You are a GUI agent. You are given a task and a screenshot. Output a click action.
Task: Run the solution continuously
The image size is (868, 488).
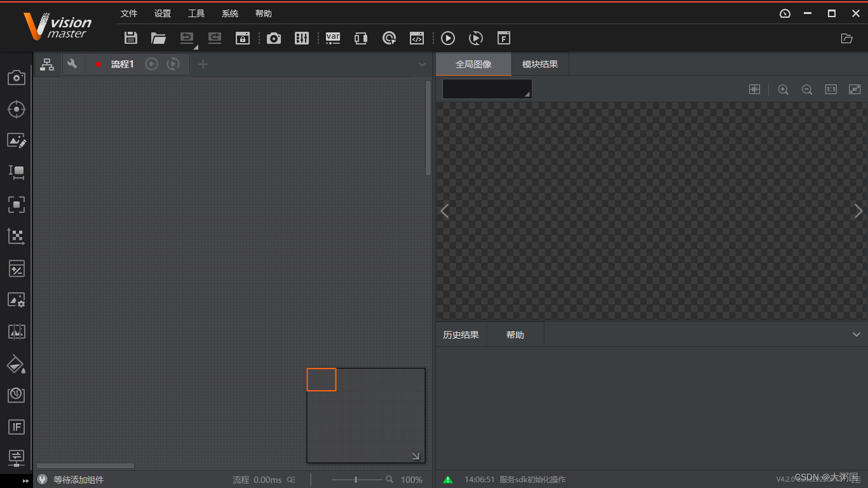[476, 38]
